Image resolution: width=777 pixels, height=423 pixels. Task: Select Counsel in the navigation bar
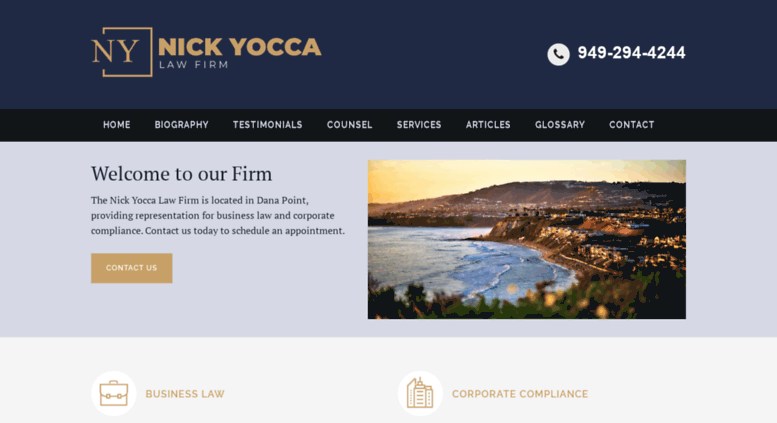[349, 125]
